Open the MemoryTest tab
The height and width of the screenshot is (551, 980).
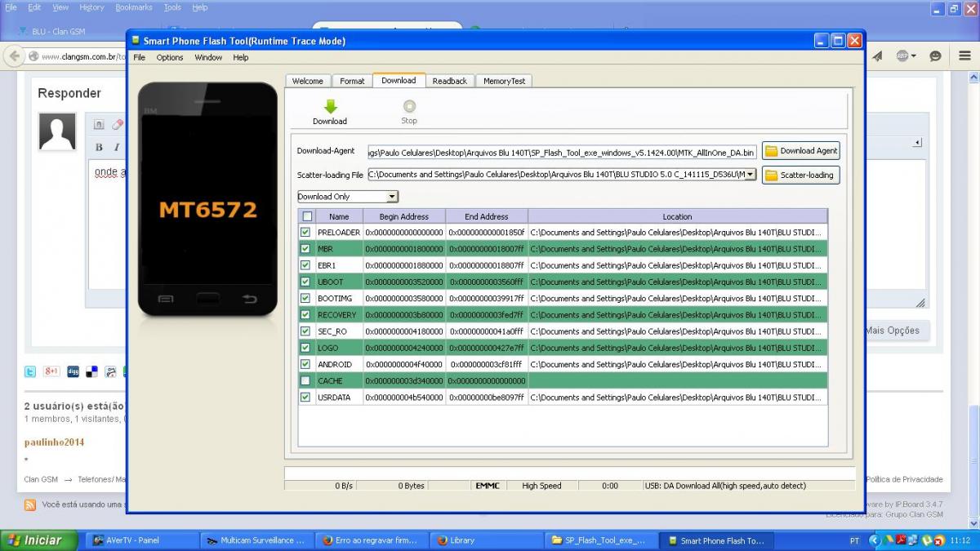[x=504, y=81]
